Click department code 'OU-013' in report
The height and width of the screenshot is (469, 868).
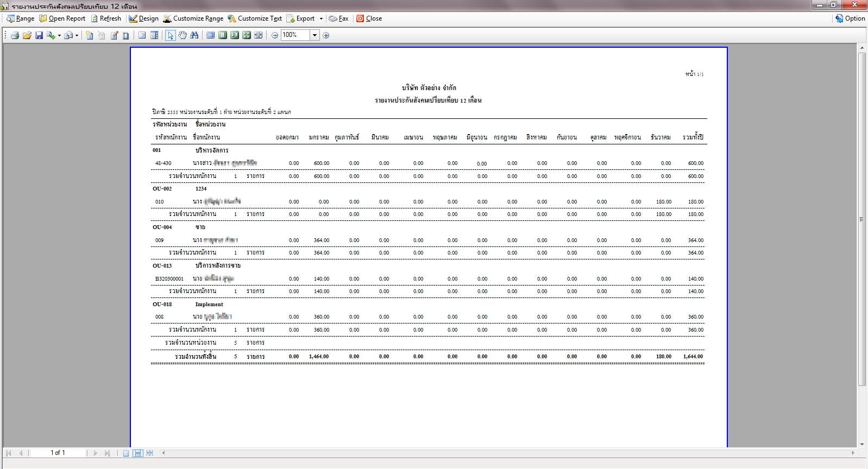tap(162, 266)
